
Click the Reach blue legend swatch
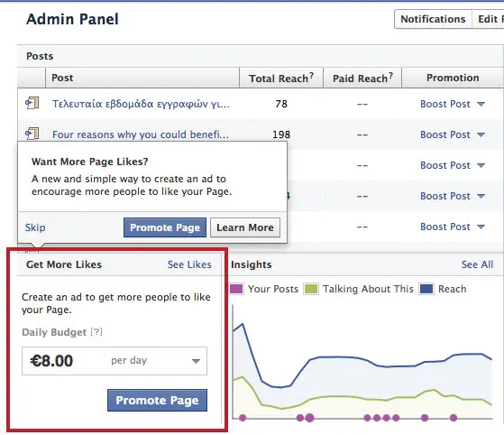(426, 289)
